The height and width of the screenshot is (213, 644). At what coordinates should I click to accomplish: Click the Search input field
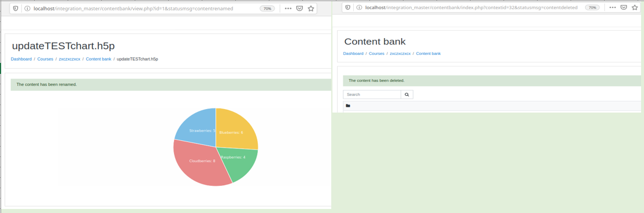(372, 95)
